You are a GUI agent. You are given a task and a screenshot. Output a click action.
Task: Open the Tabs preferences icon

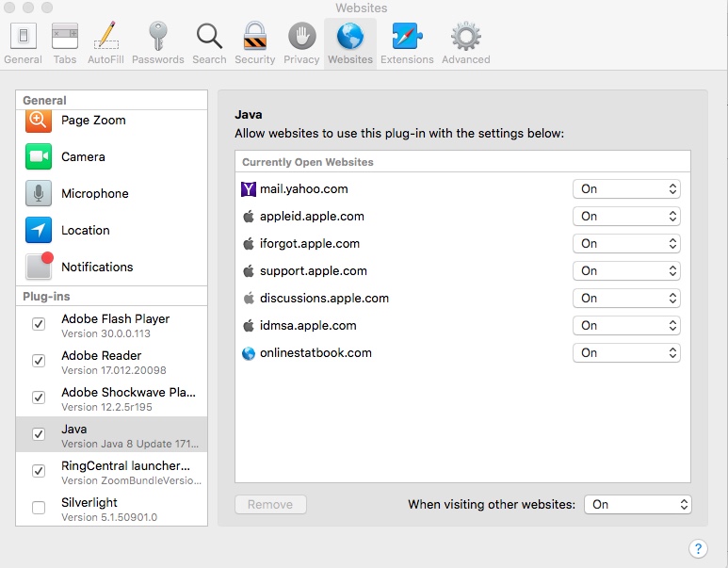(x=65, y=36)
